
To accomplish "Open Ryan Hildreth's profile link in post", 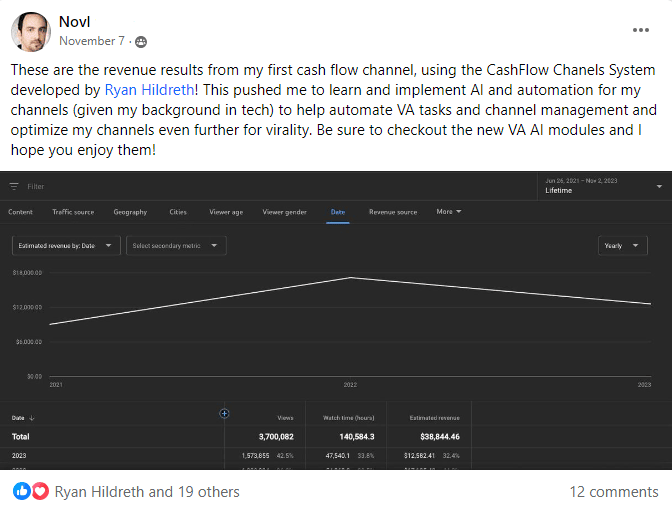I will click(149, 90).
